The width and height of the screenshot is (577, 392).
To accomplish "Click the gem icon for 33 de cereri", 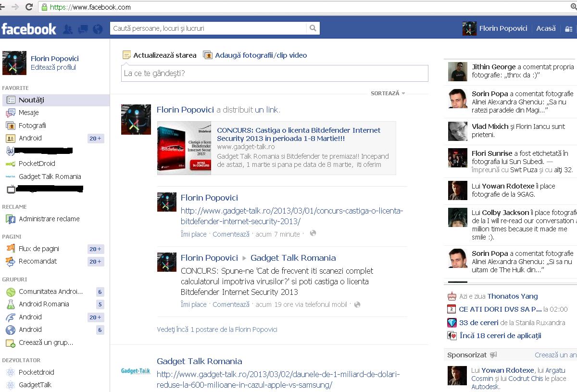I will pos(452,323).
